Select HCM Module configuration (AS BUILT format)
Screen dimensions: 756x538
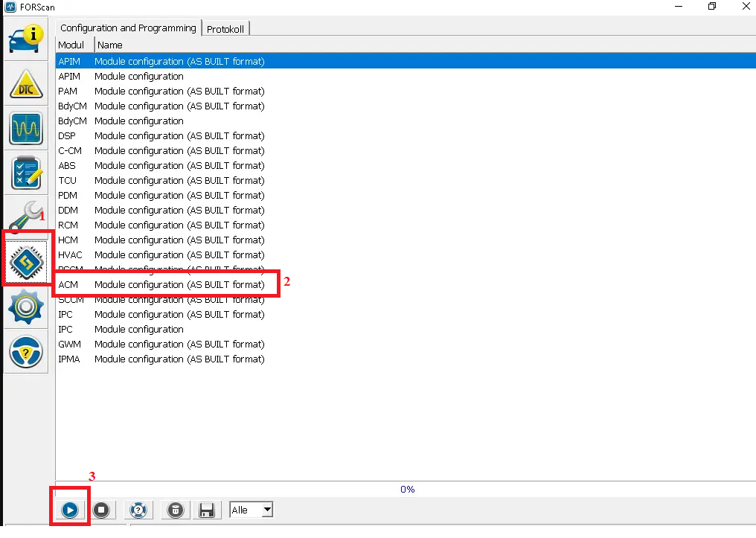tap(406, 240)
